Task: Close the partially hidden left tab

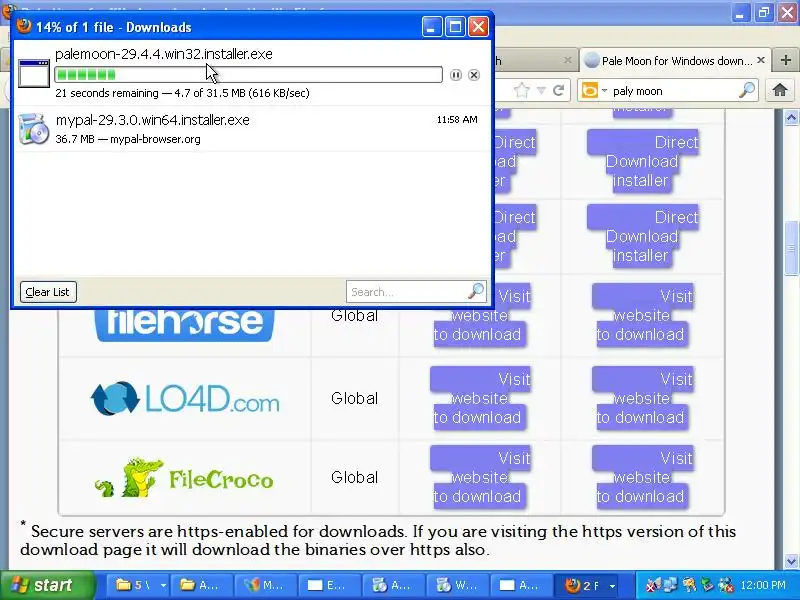Action: 567,60
